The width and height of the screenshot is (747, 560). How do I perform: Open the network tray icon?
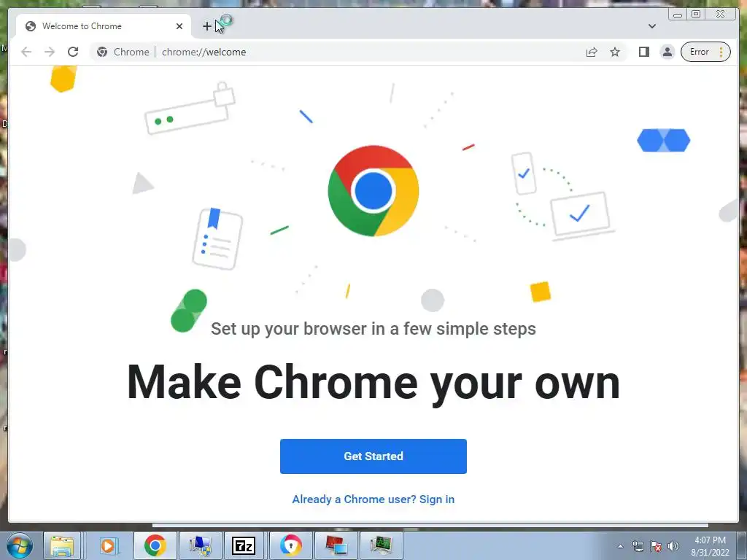638,546
